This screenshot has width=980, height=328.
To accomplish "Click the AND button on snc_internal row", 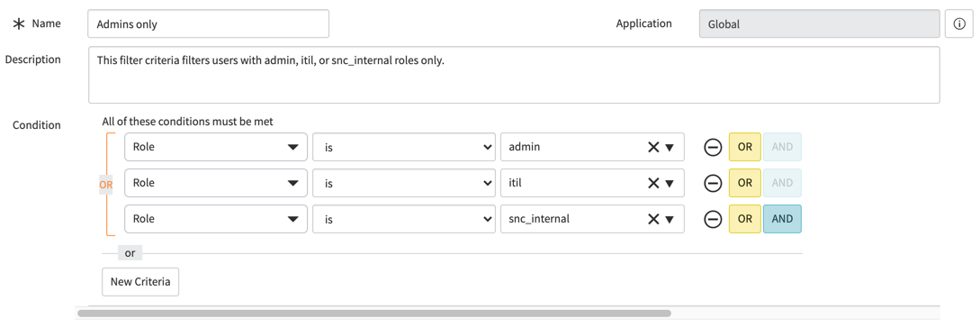I will pyautogui.click(x=782, y=219).
